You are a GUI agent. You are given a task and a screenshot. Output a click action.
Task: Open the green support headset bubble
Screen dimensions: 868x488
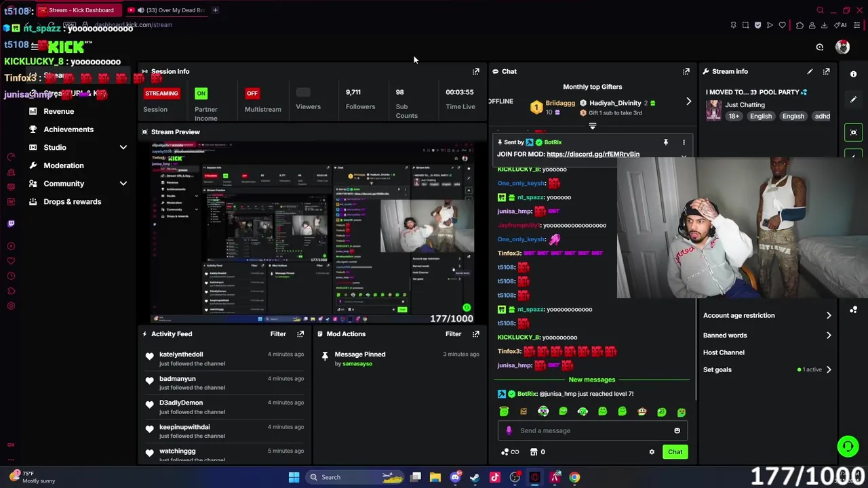pos(847,446)
